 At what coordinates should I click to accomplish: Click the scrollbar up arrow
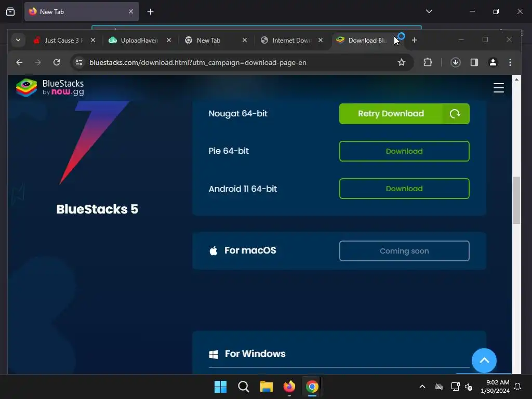pyautogui.click(x=516, y=79)
